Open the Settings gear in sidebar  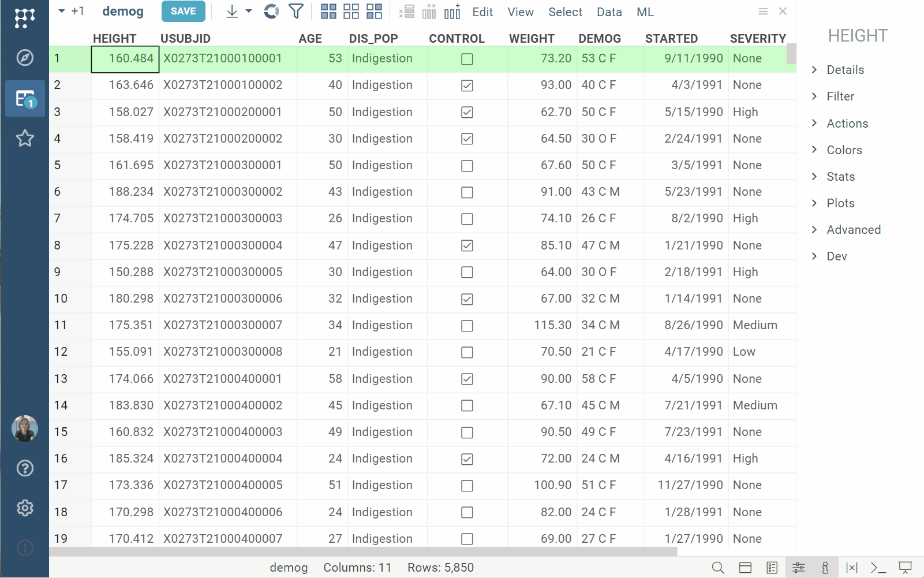pos(25,508)
